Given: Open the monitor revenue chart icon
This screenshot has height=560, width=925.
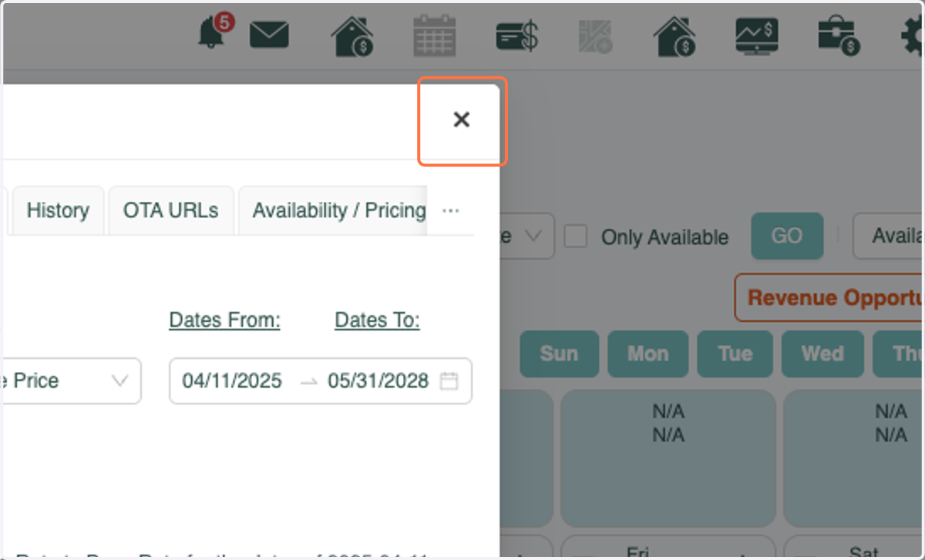Looking at the screenshot, I should click(757, 36).
